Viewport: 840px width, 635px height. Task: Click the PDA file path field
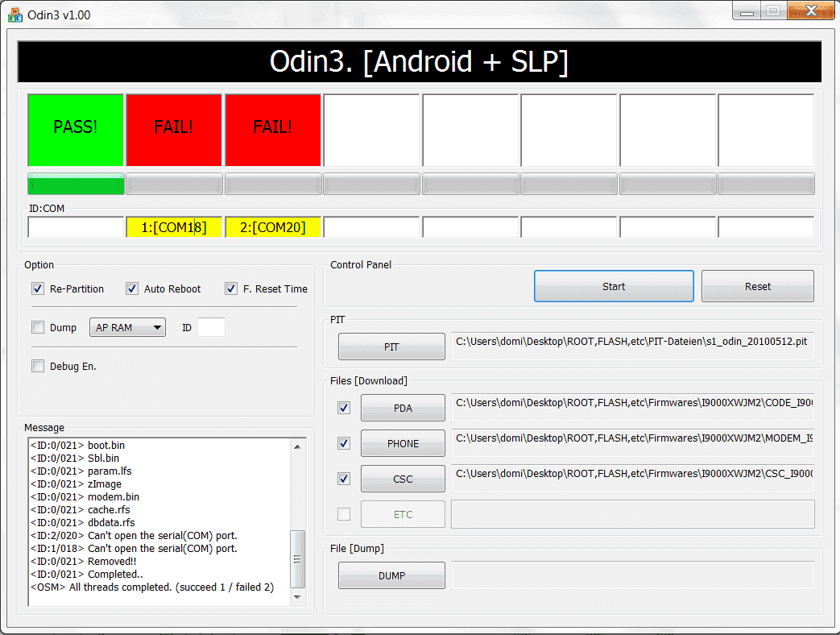(633, 407)
